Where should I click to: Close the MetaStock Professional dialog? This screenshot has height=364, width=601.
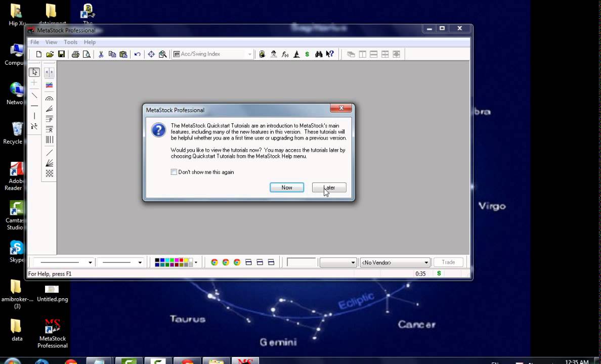(341, 108)
